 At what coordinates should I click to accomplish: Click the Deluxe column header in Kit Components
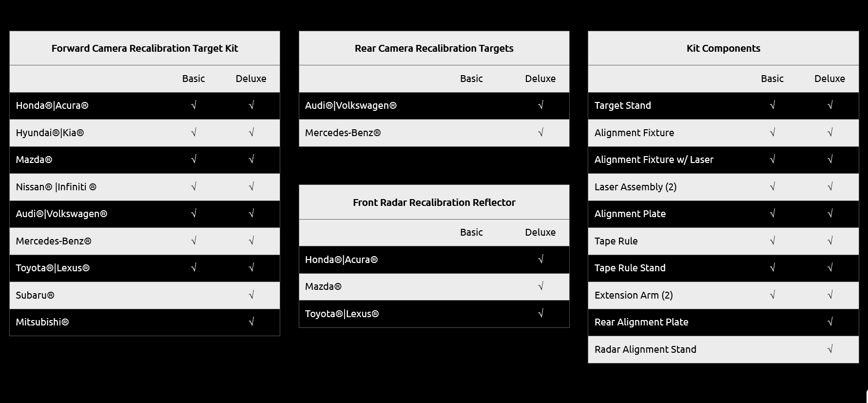pos(829,79)
